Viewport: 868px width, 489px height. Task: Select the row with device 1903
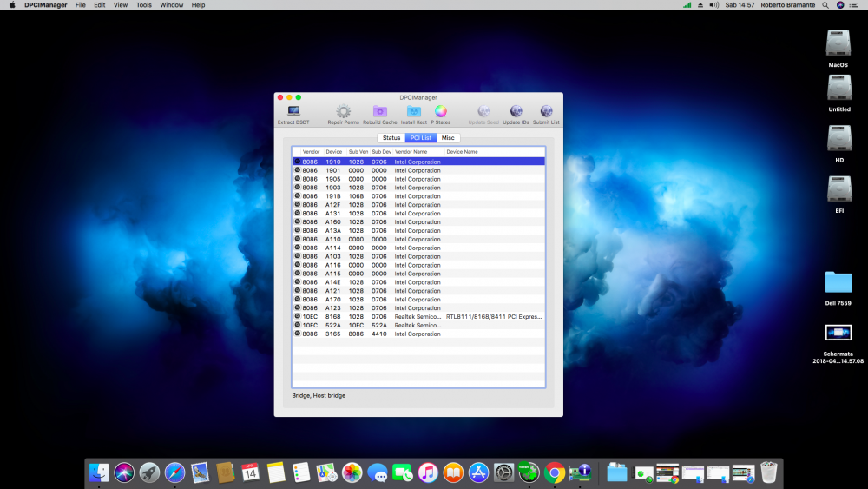(x=418, y=188)
